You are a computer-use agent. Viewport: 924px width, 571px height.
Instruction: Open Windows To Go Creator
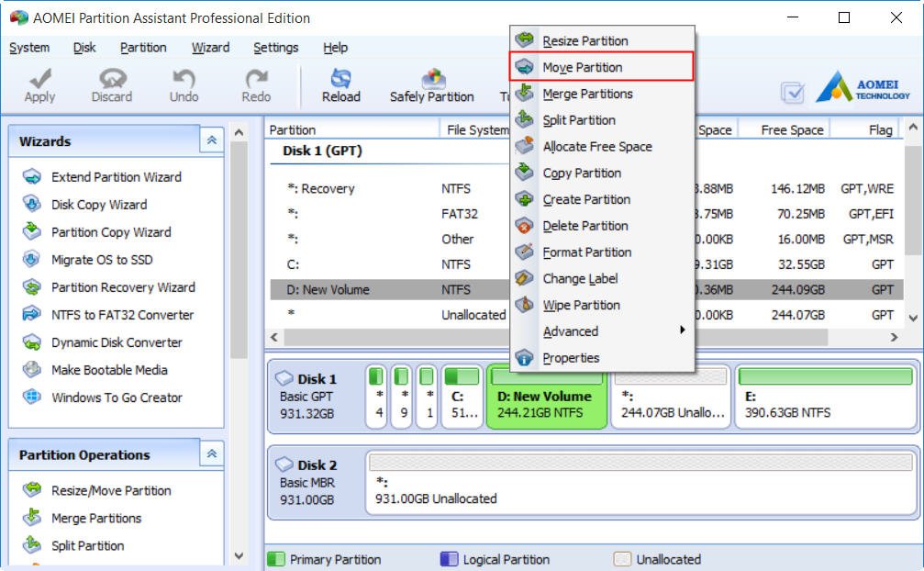[x=117, y=397]
